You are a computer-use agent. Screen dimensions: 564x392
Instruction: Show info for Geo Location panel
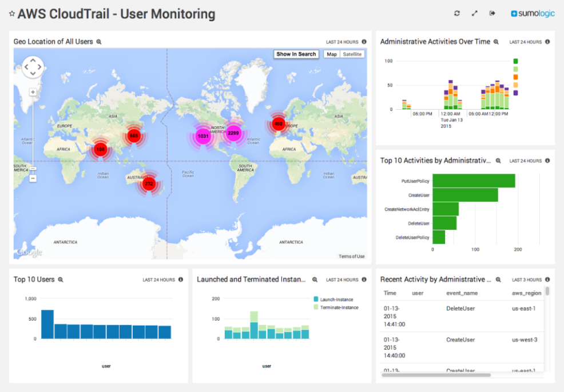[364, 42]
